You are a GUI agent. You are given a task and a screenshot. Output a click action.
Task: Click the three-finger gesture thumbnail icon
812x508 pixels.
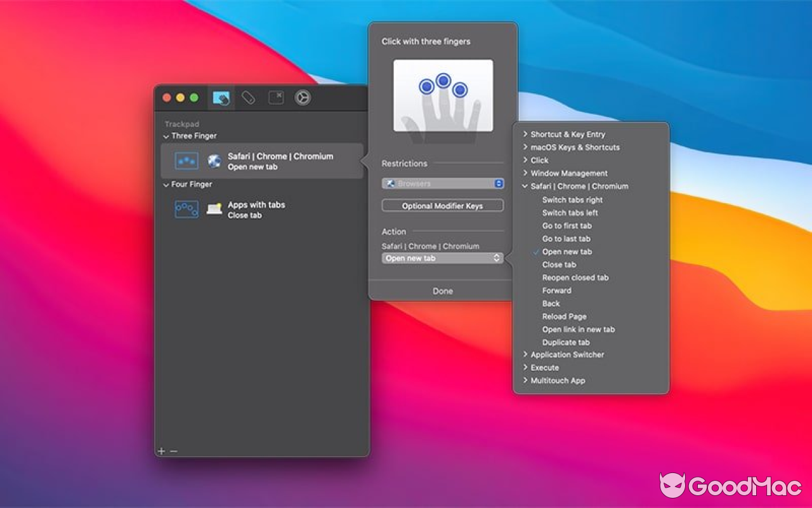click(187, 161)
